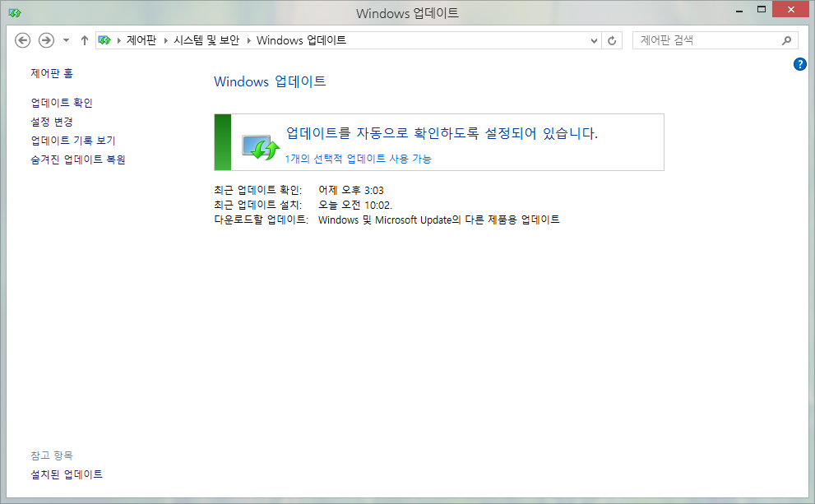Minimize the Windows 업데이트 window

point(739,11)
